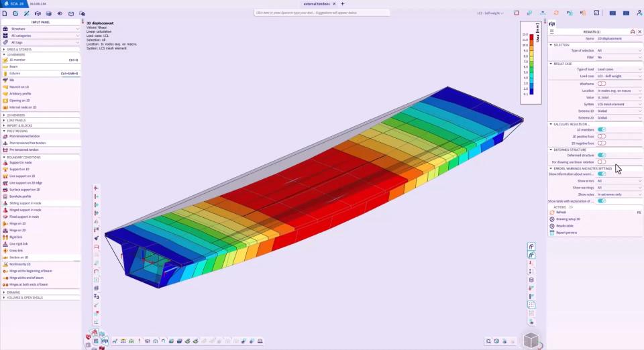Image resolution: width=644 pixels, height=350 pixels.
Task: Open the Results panel hamburger menu
Action: pyautogui.click(x=552, y=32)
